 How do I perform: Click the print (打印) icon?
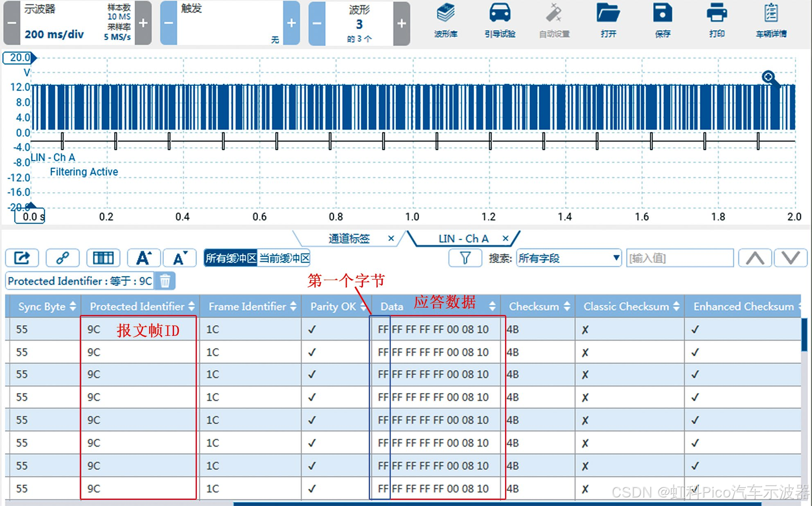(x=717, y=13)
